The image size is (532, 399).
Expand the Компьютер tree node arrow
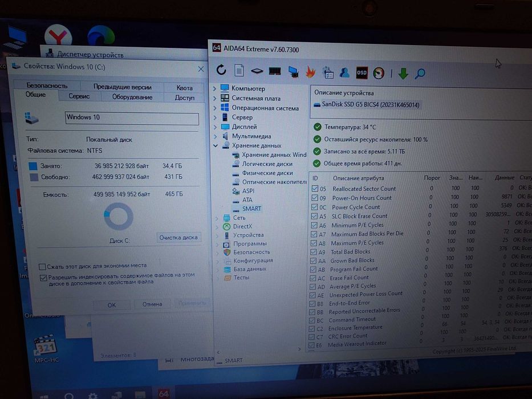click(214, 88)
